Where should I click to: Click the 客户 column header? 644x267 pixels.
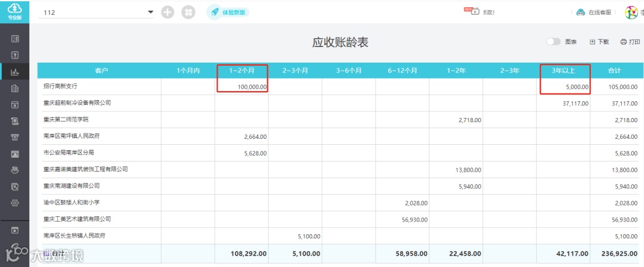coord(101,71)
